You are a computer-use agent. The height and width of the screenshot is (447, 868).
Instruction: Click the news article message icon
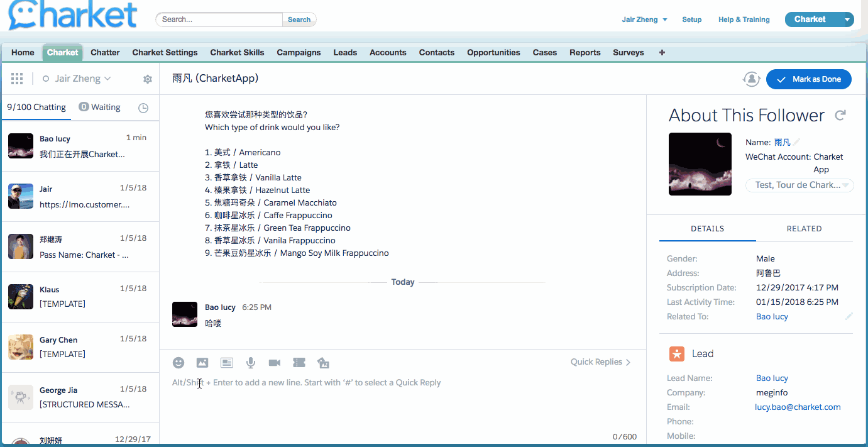(x=227, y=363)
